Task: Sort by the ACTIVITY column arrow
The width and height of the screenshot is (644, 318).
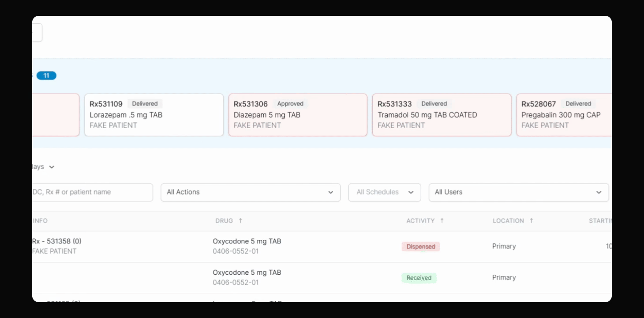Action: click(442, 220)
